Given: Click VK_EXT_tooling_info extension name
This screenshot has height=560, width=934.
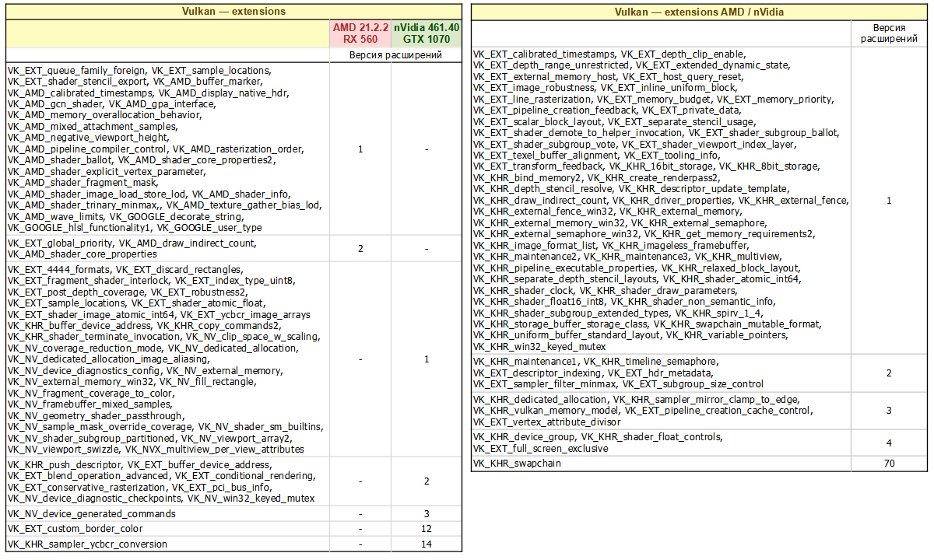Looking at the screenshot, I should [x=672, y=156].
